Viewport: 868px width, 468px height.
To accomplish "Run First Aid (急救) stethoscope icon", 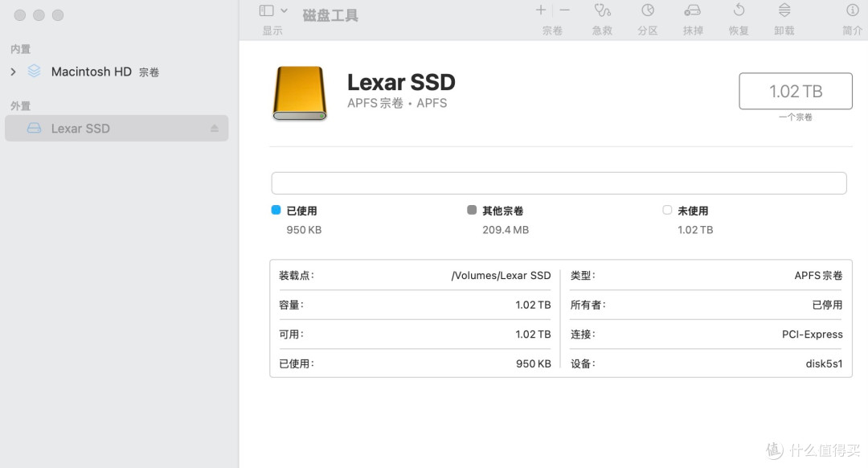I will (x=602, y=10).
